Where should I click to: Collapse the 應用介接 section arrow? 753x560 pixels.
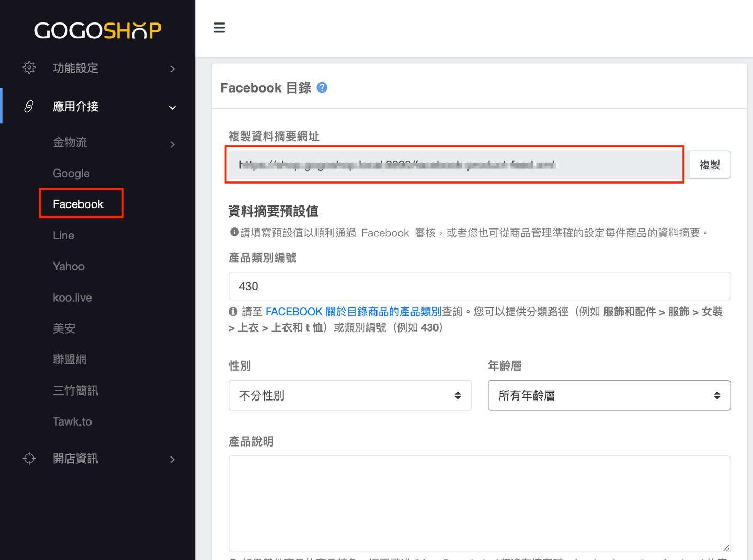(173, 108)
